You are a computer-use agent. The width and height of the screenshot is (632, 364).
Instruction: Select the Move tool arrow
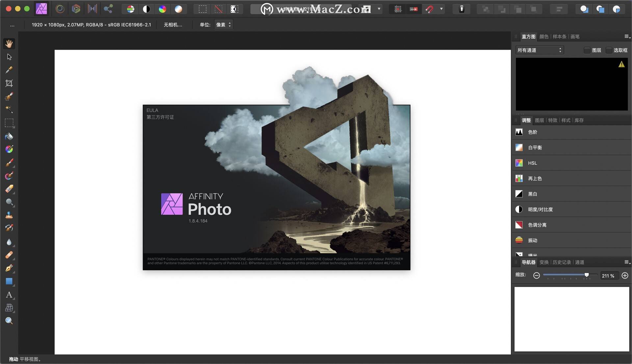(x=9, y=57)
